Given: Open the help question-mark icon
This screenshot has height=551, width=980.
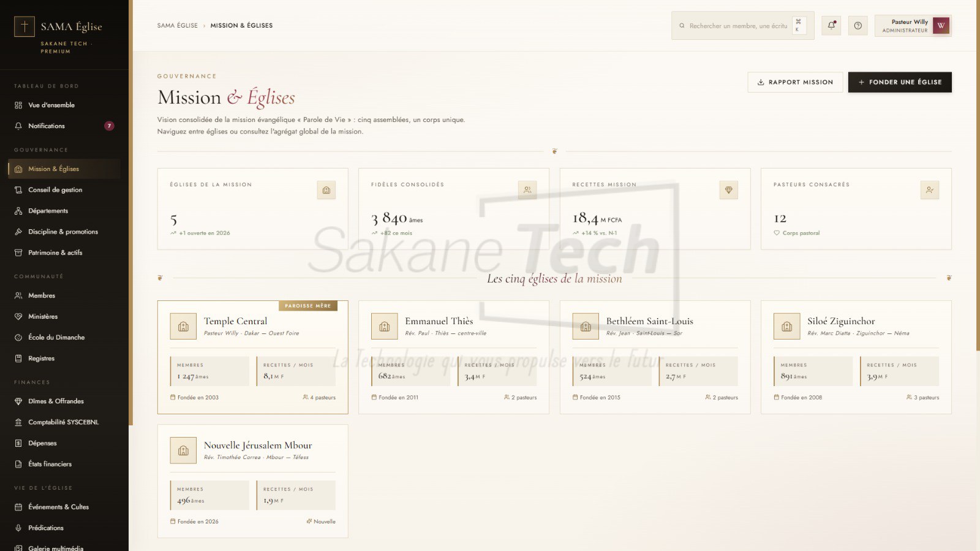Looking at the screenshot, I should coord(858,25).
